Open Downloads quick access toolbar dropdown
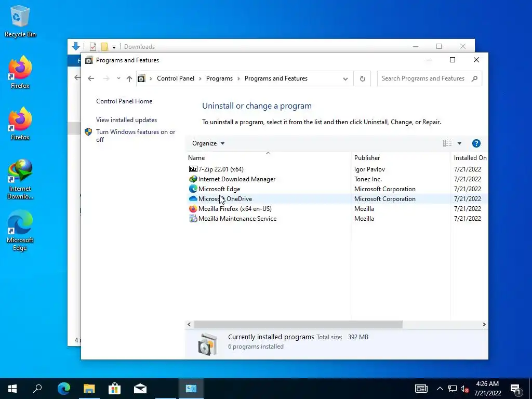 [x=114, y=47]
